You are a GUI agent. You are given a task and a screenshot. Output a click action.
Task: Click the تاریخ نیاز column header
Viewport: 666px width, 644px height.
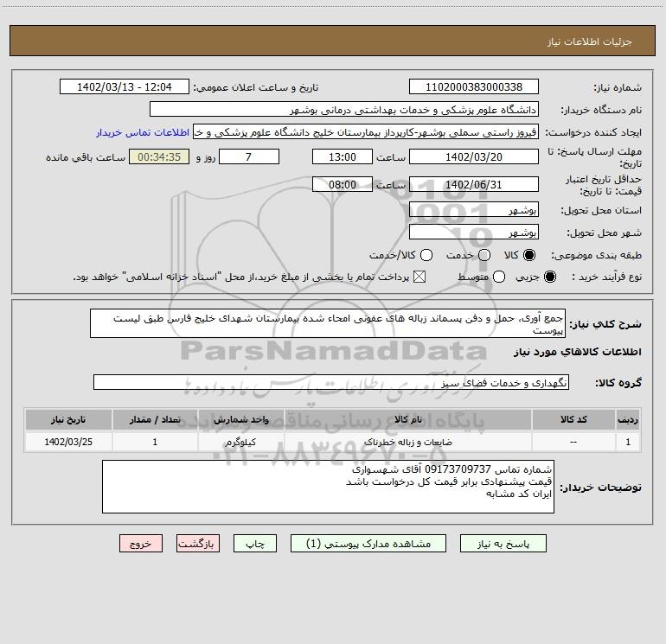click(68, 419)
